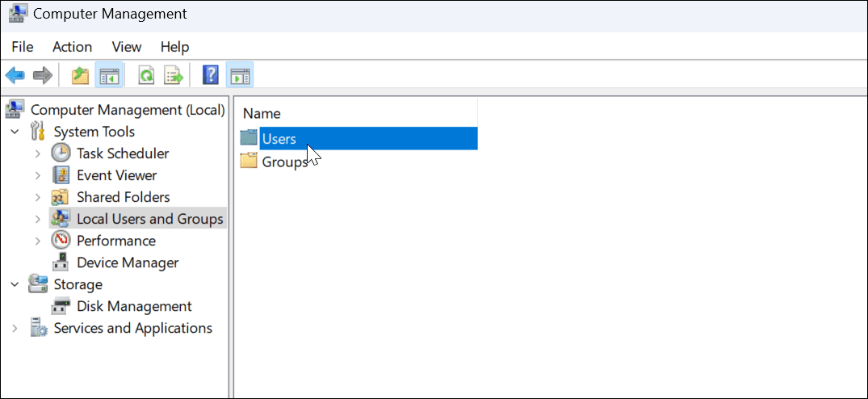Open the View menu
The height and width of the screenshot is (399, 868).
coord(126,47)
